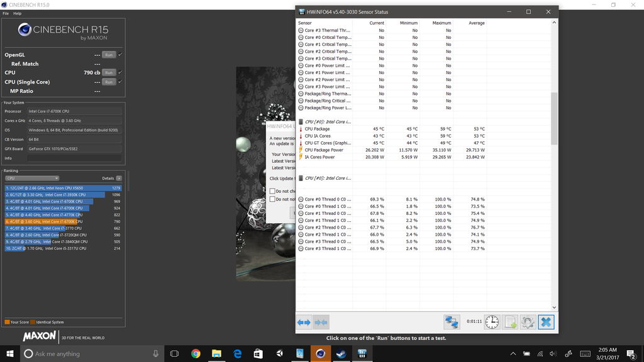Open the CPU ranking type dropdown

(32, 178)
